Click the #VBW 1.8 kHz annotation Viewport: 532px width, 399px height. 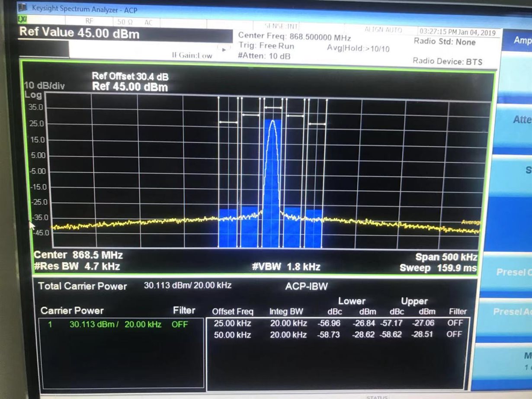286,267
